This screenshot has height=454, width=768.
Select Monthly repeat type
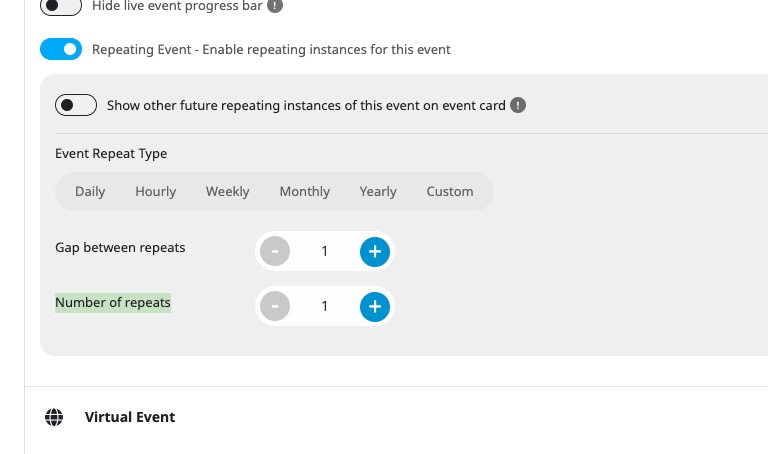pyautogui.click(x=305, y=191)
